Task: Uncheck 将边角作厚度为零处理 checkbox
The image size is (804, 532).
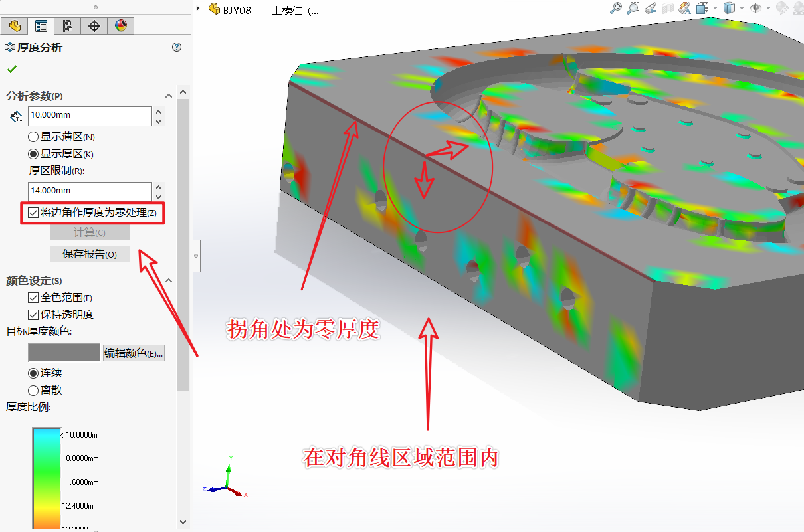Action: (33, 213)
